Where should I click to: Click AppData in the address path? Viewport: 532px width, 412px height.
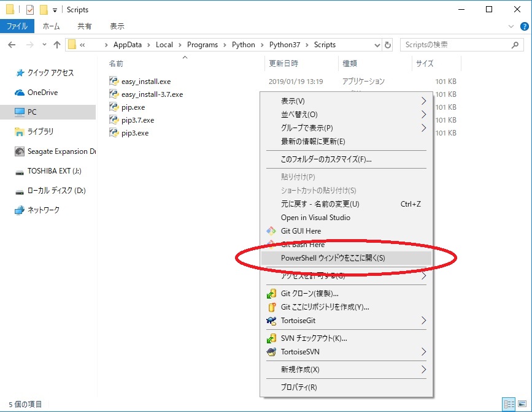coord(127,45)
